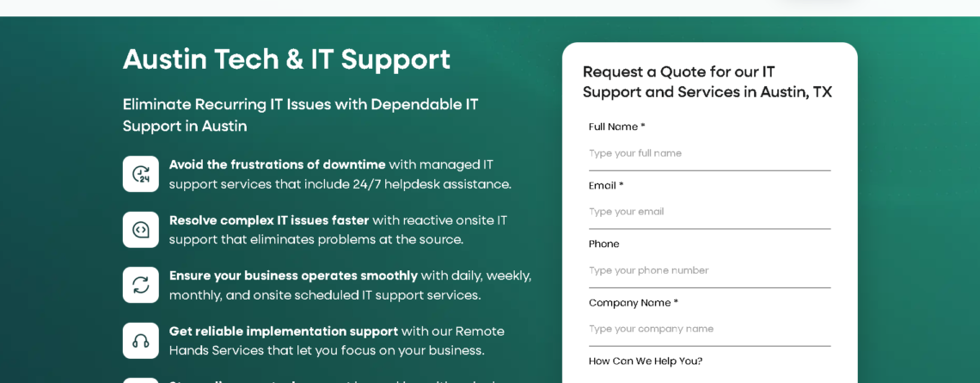Focus the 'Type your email' field
Screen dimensions: 980x383
point(709,212)
